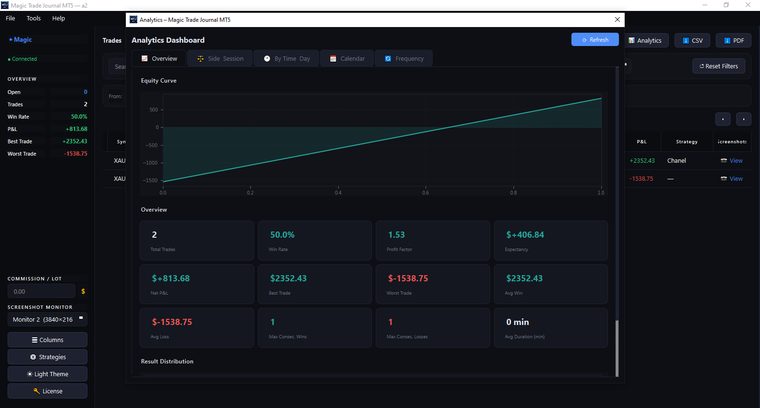Viewport: 760px width, 408px height.
Task: Open the By Time Day tab
Action: pyautogui.click(x=286, y=59)
